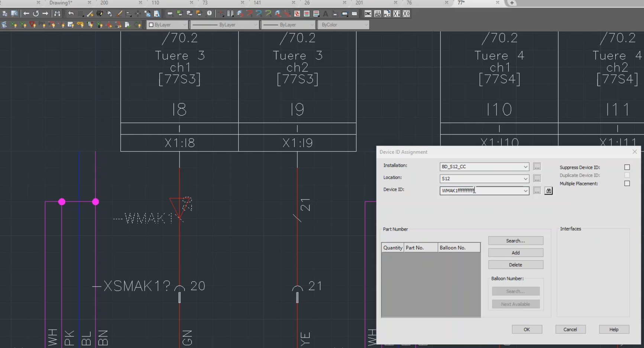
Task: Open the binoculars find tool
Action: pyautogui.click(x=57, y=13)
